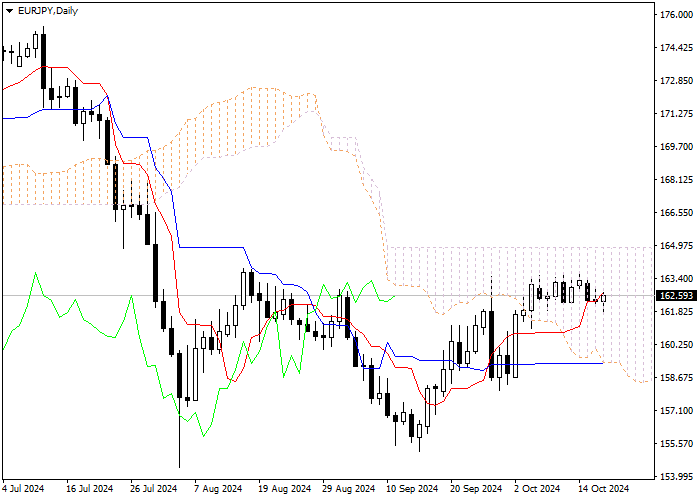Click the 29 Aug 2024 date label
The image size is (700, 500).
348,489
